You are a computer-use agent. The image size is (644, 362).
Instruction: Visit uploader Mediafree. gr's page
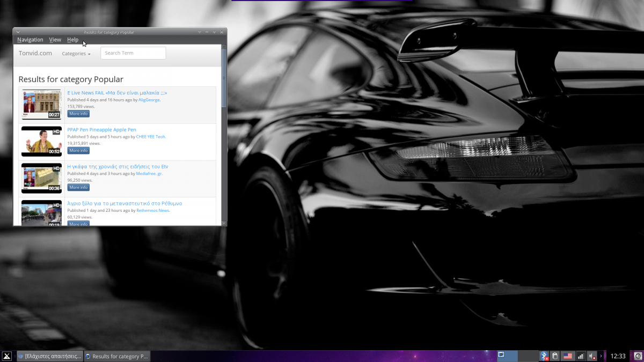coord(149,174)
